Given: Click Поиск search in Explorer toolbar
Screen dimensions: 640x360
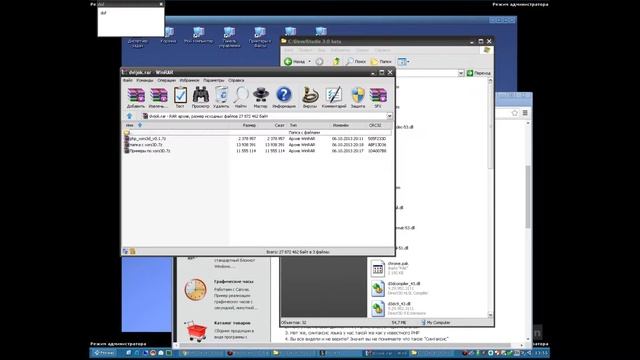Looking at the screenshot, I should click(x=356, y=62).
